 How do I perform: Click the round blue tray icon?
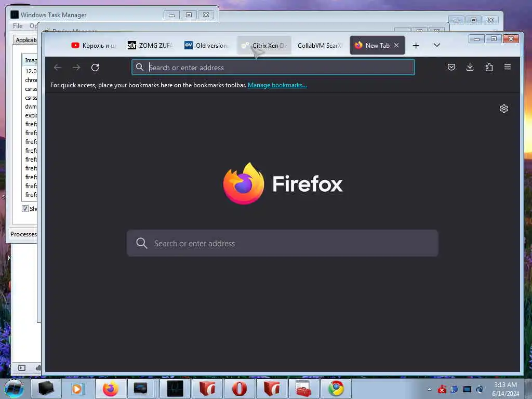click(x=480, y=389)
